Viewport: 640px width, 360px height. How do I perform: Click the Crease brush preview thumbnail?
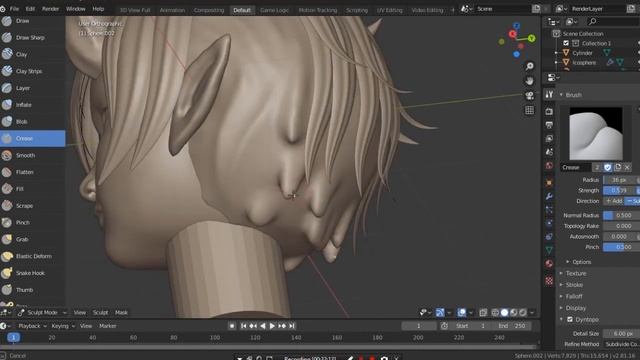click(x=596, y=133)
